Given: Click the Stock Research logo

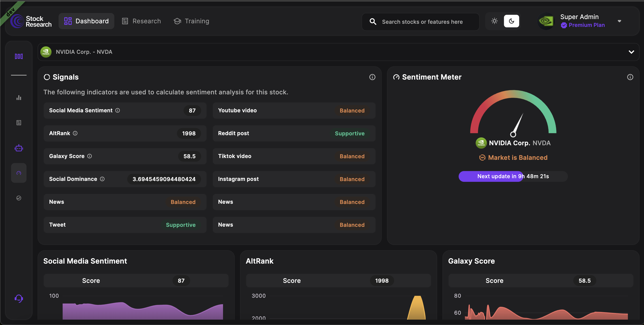Looking at the screenshot, I should coord(31,21).
